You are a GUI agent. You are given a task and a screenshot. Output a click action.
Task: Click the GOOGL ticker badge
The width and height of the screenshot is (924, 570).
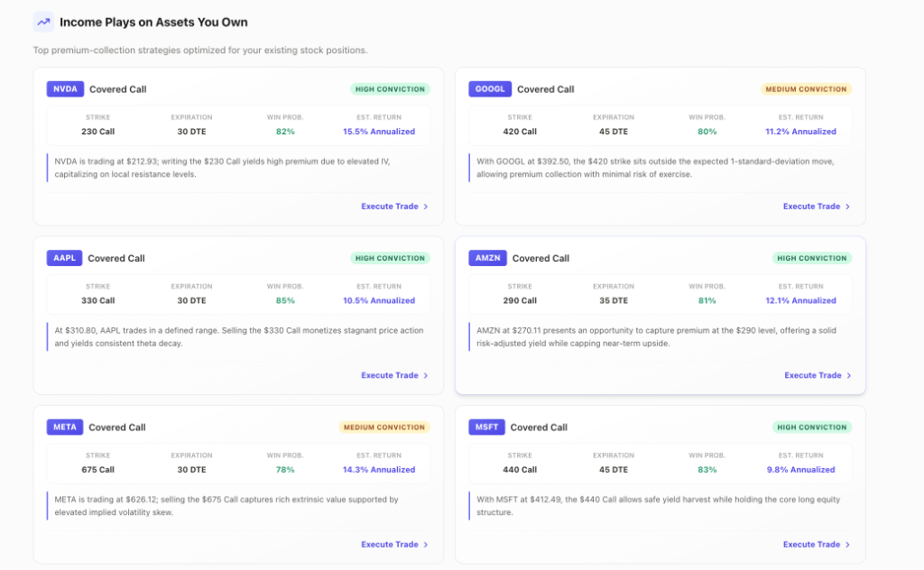tap(490, 89)
